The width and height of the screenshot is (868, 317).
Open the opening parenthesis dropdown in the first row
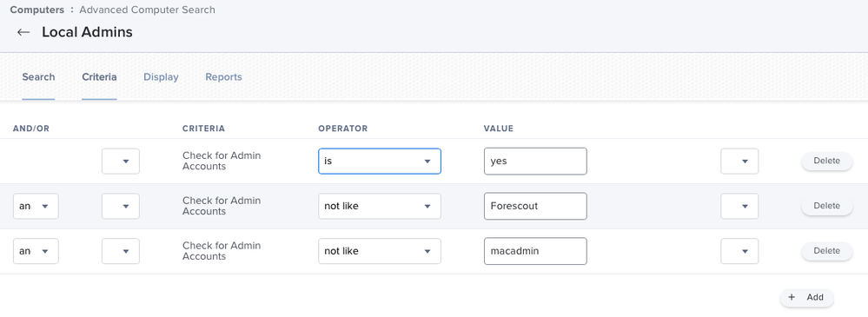[x=121, y=161]
